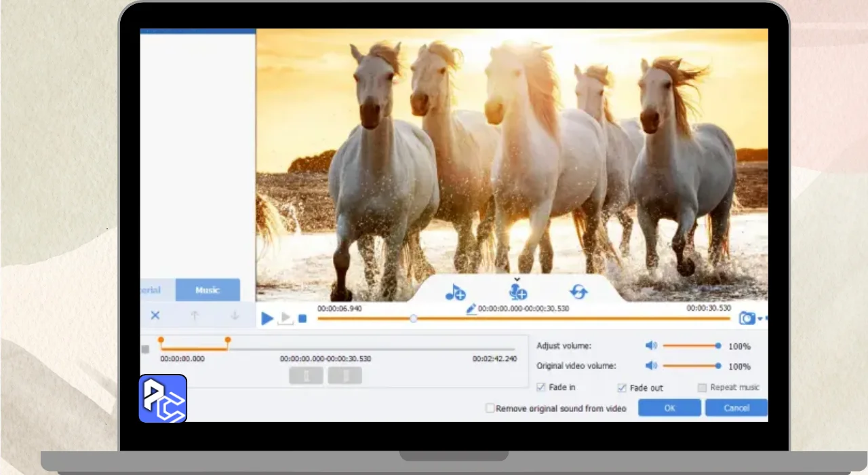Click the 00:00:00.000 music start time text
The height and width of the screenshot is (475, 868).
182,359
